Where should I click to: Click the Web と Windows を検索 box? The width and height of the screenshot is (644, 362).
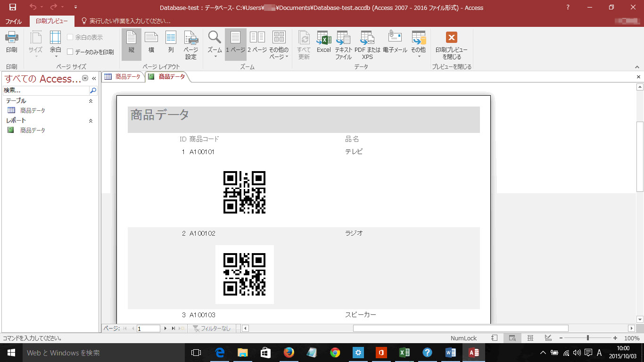click(103, 353)
